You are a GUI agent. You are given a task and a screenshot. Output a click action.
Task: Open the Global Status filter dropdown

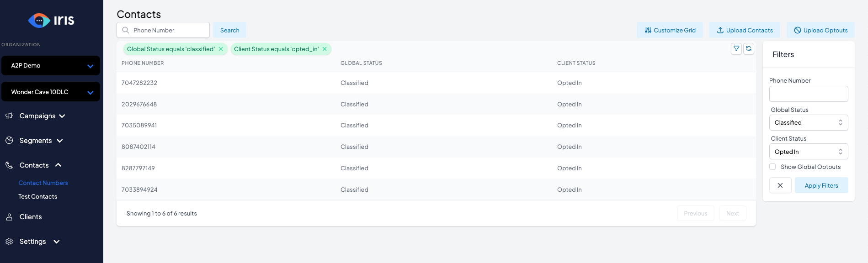808,123
